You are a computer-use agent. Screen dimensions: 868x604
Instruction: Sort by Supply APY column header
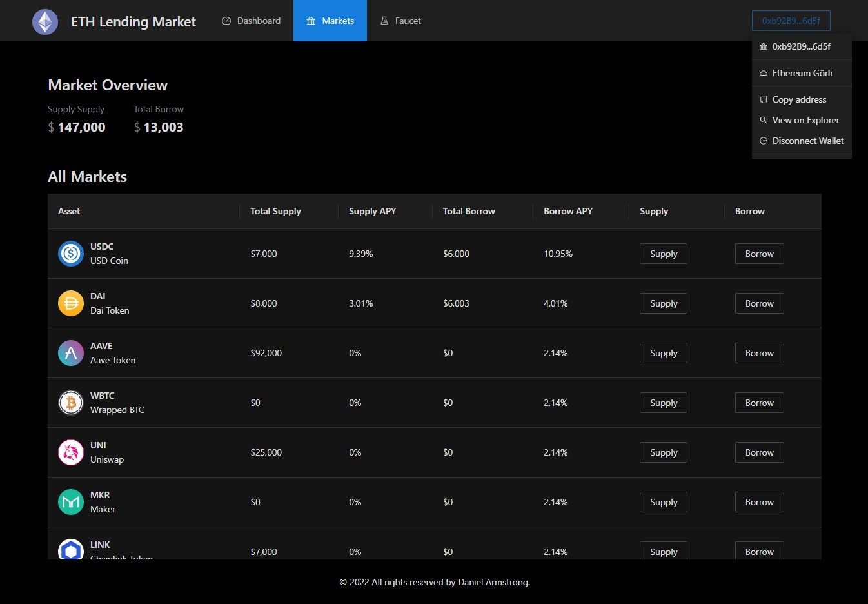(372, 211)
